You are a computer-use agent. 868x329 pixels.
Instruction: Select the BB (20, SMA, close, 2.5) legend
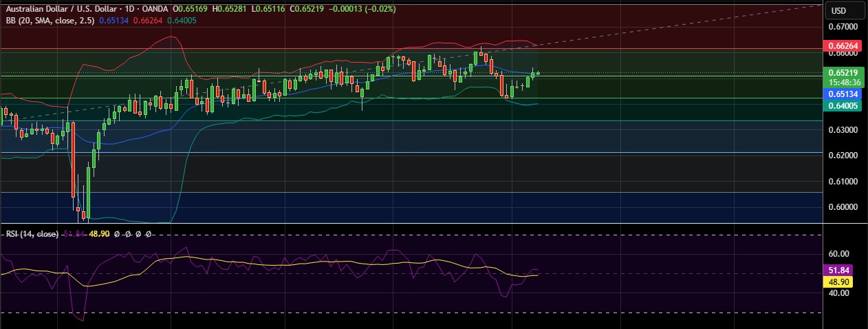pyautogui.click(x=47, y=21)
